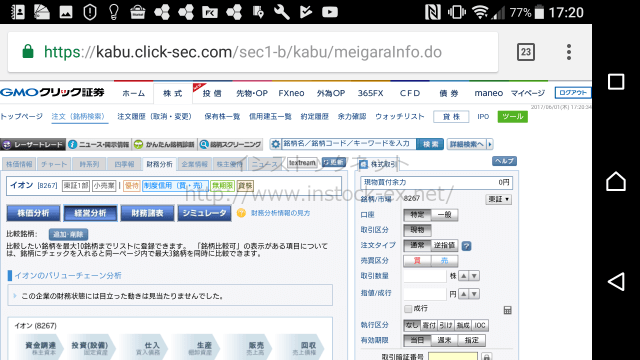
Task: Click the 株価分析 button
Action: tap(33, 213)
